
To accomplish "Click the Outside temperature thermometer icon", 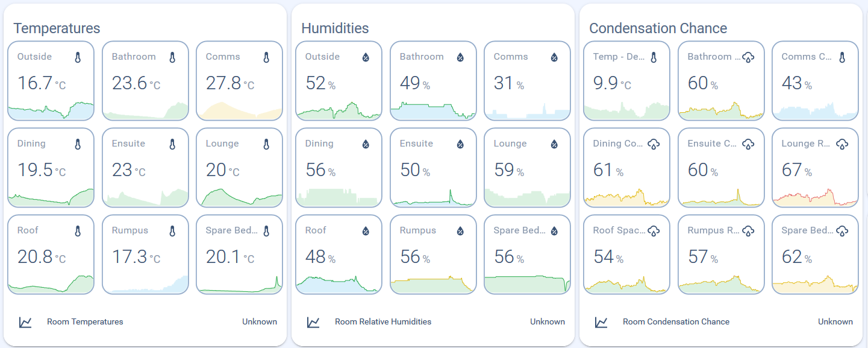I will coord(78,57).
